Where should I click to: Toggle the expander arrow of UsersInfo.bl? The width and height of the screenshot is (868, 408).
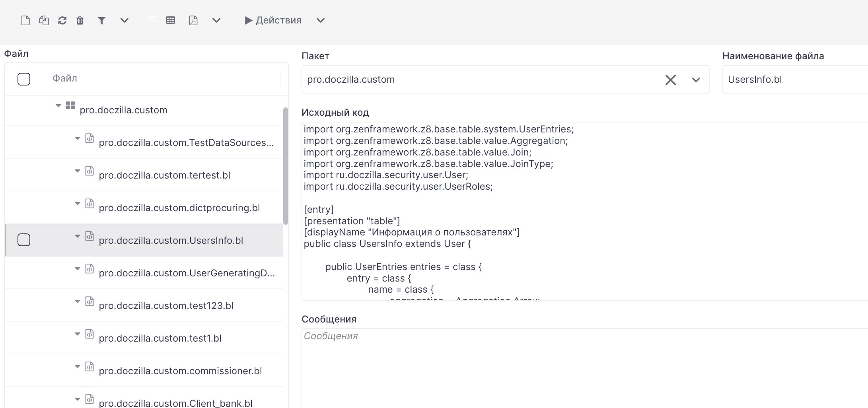click(78, 236)
